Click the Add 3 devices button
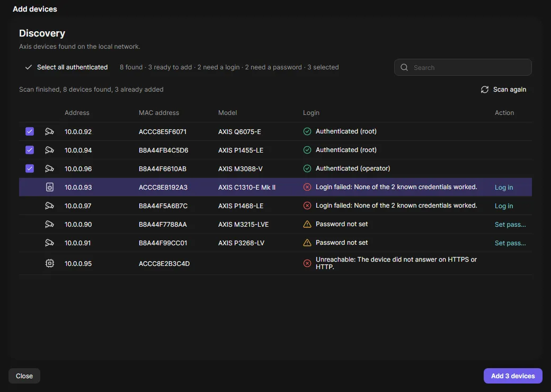 [x=513, y=376]
